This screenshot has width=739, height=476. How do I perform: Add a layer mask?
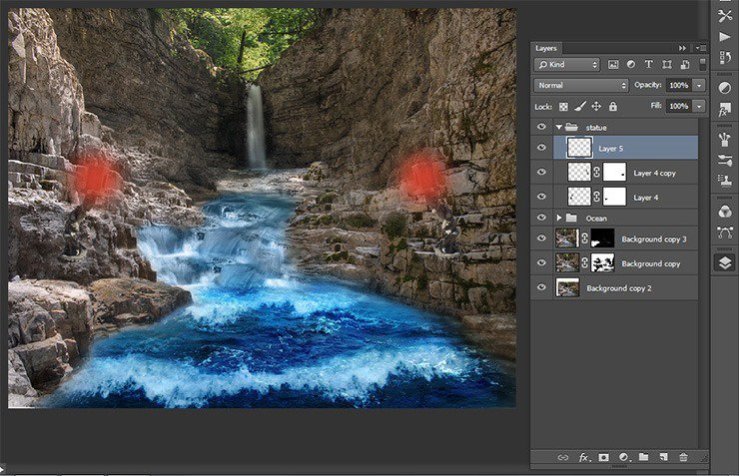coord(605,457)
